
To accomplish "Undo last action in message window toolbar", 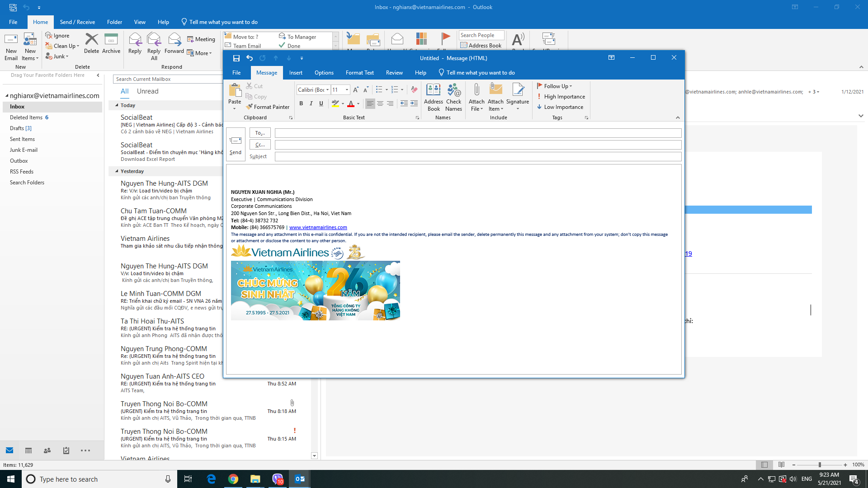I will (250, 58).
